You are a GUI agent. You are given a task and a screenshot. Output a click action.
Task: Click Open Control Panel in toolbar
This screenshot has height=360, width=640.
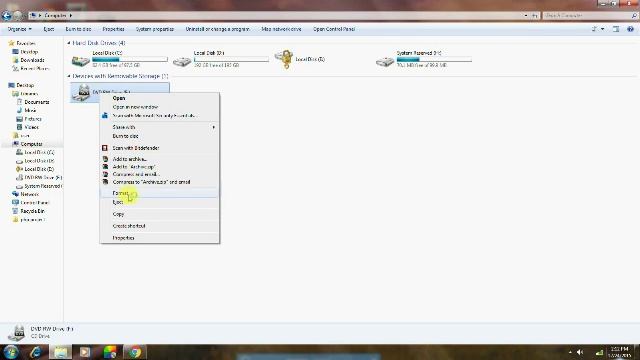(334, 29)
